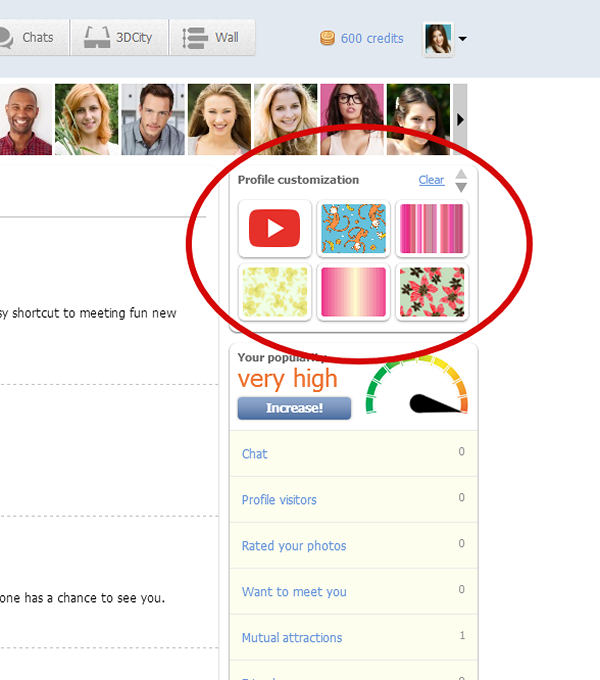Choose the blue orange fish pattern background
The width and height of the screenshot is (600, 680).
(353, 229)
